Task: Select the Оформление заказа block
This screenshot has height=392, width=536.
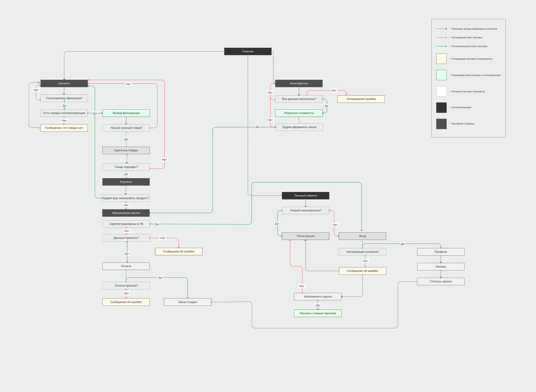Action: [x=126, y=213]
